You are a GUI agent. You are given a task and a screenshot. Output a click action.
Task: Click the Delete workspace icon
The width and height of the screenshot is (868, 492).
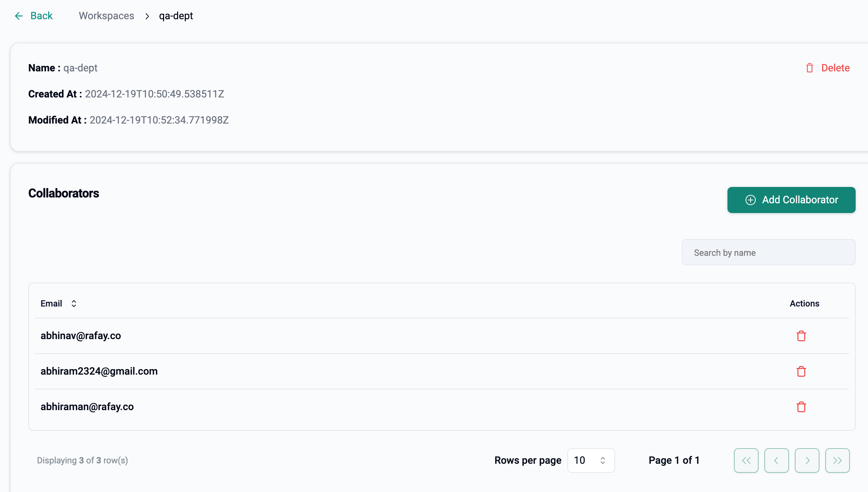[810, 67]
